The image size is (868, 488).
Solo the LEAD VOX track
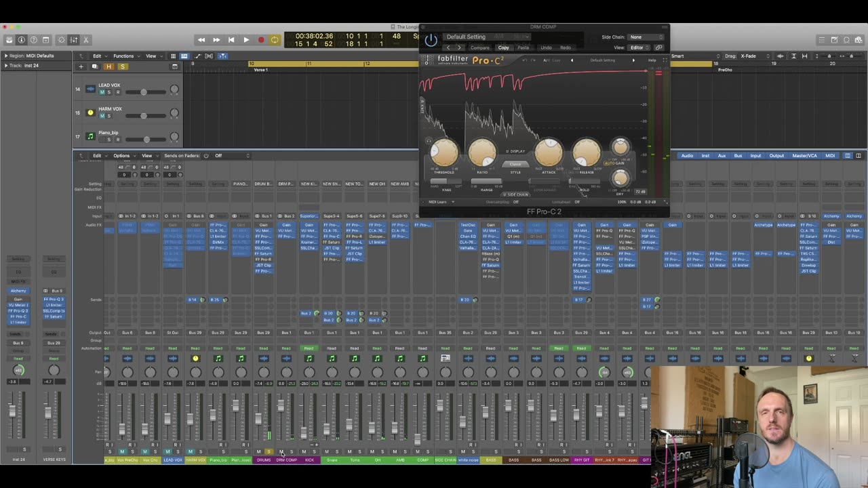point(110,92)
